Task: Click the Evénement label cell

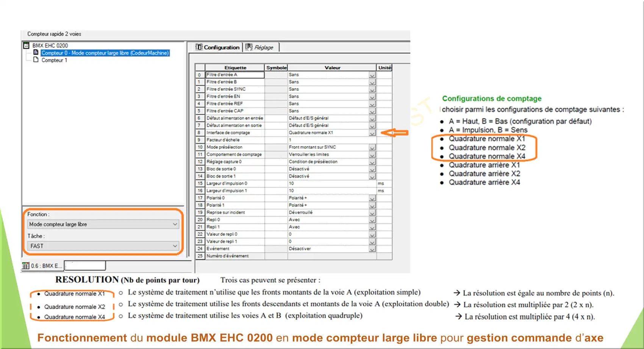Action: 235,249
